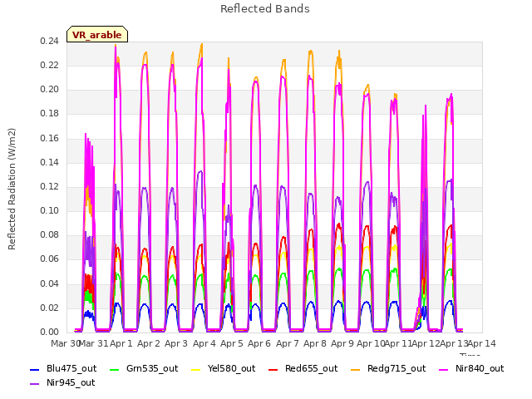Click the Apr 8 x-axis tick label
Screen dimensions: 532x399
click(315, 343)
